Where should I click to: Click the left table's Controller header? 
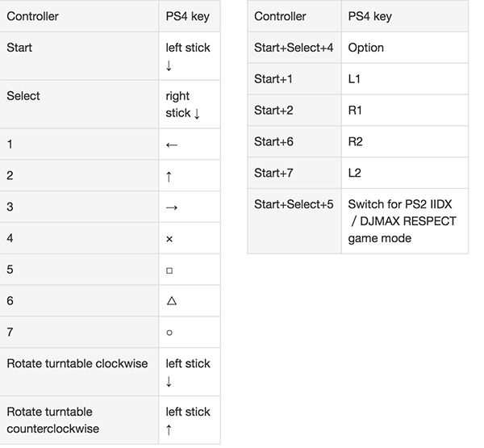[79, 16]
